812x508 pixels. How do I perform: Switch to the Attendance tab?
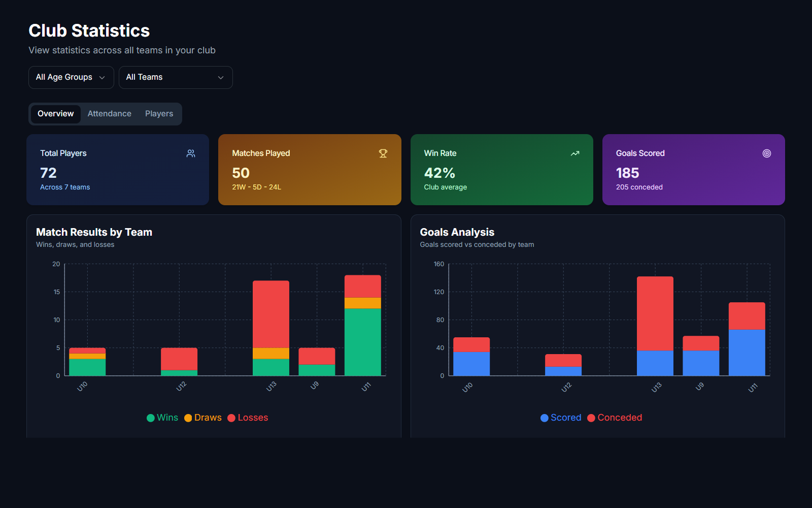[110, 114]
